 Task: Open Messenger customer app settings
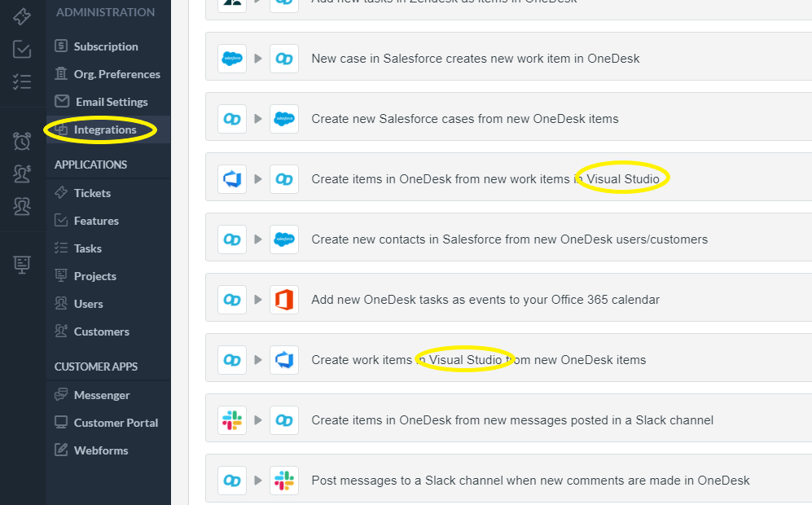pos(102,395)
